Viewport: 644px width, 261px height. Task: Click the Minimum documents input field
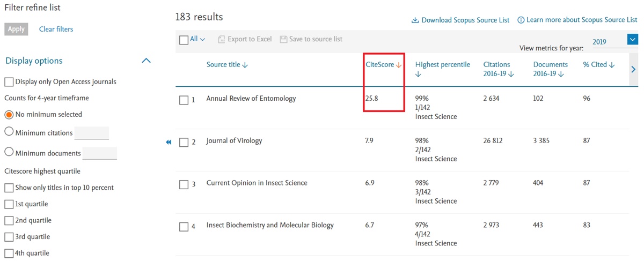click(99, 153)
